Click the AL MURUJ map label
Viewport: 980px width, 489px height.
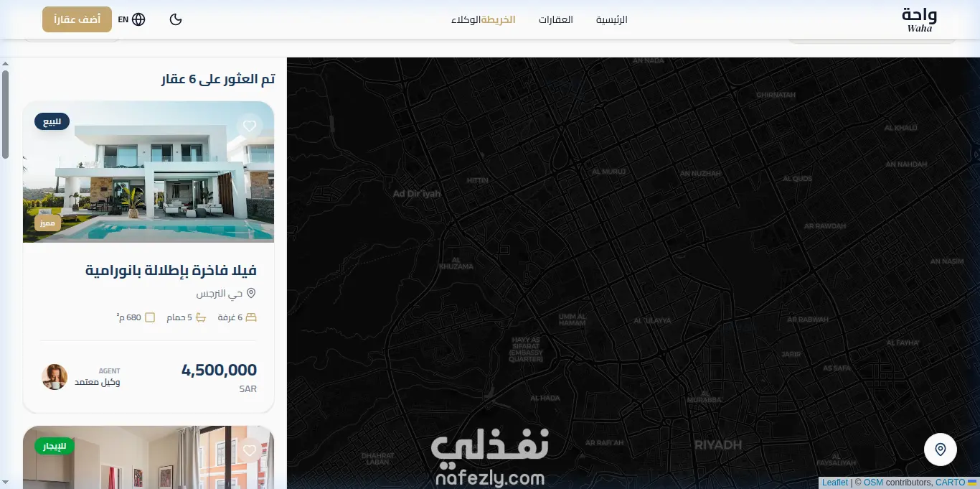point(609,172)
